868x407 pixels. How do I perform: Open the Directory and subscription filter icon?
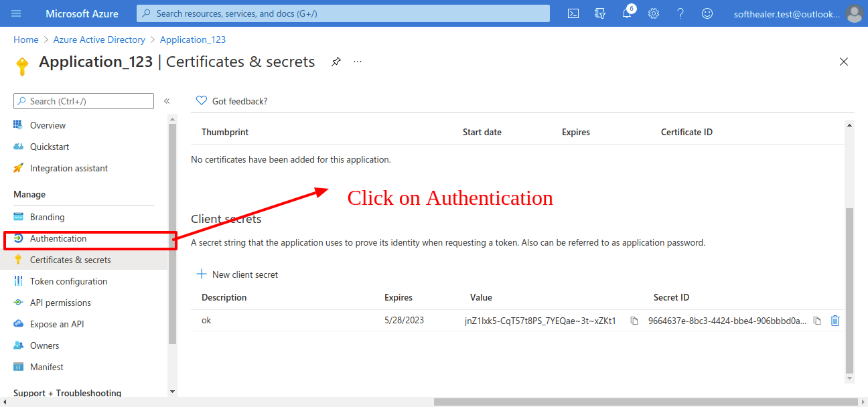pyautogui.click(x=600, y=13)
